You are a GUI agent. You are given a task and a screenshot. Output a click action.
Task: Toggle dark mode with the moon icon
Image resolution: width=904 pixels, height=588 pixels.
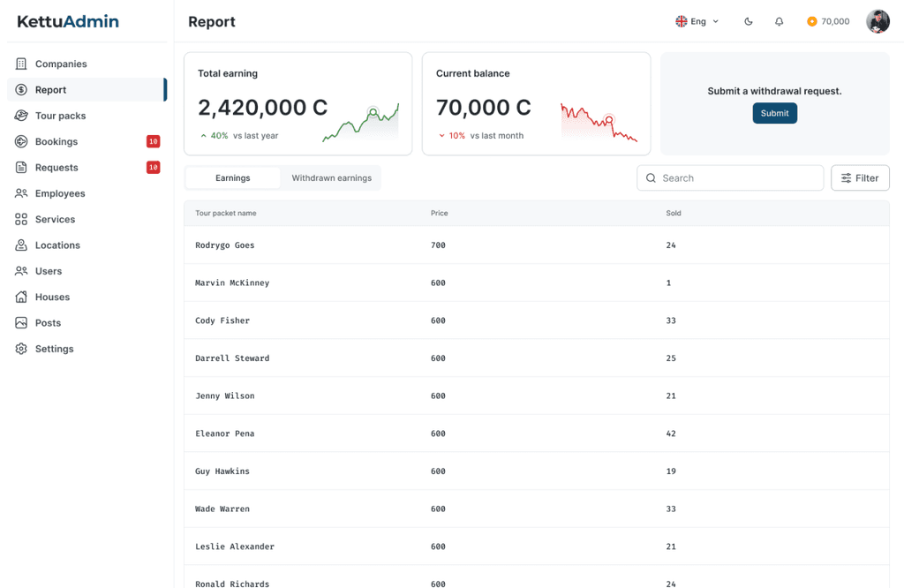(x=749, y=21)
